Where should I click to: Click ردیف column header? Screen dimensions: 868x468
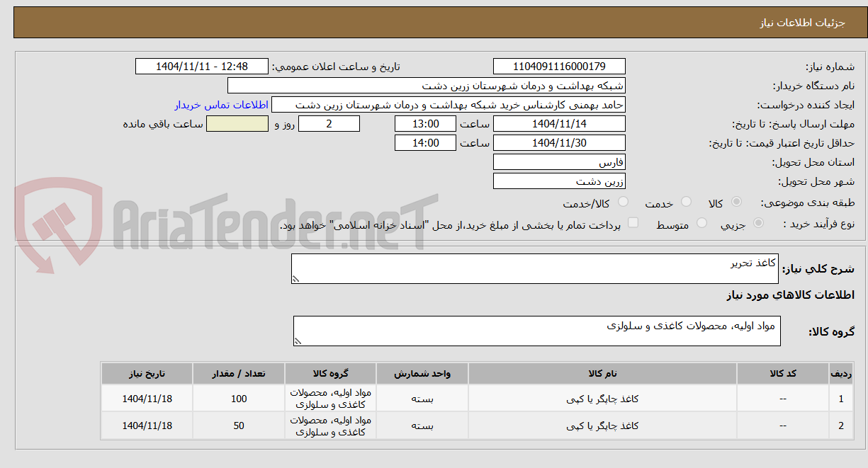pyautogui.click(x=840, y=373)
